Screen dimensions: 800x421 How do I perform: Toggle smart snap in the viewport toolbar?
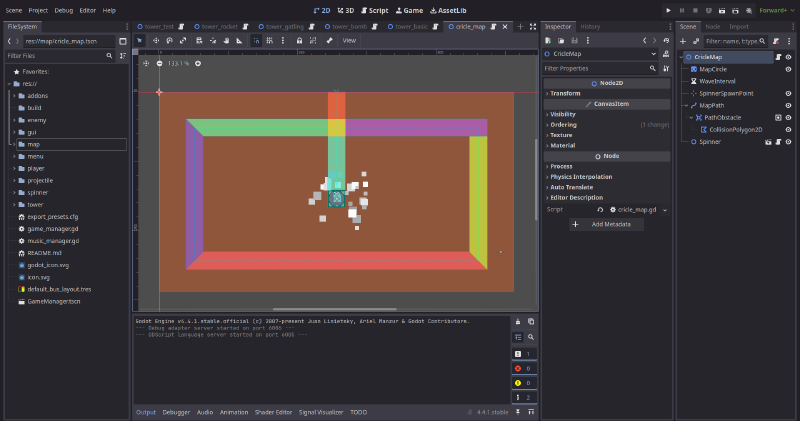[257, 40]
